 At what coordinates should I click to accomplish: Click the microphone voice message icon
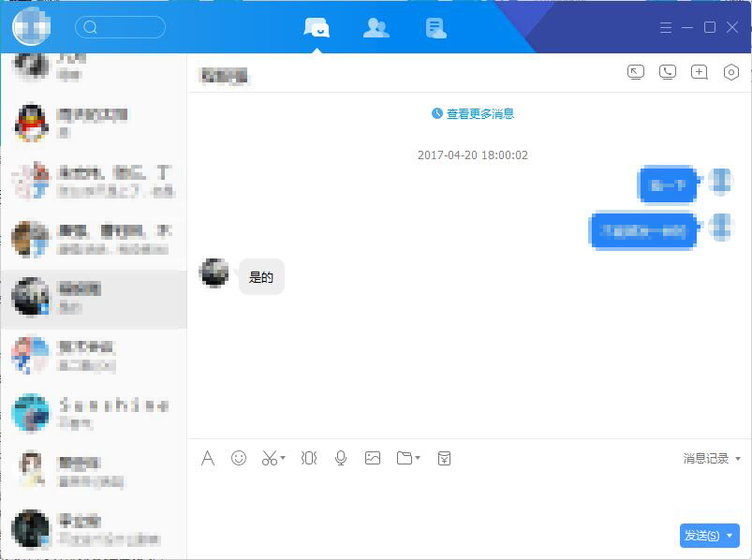tap(341, 458)
